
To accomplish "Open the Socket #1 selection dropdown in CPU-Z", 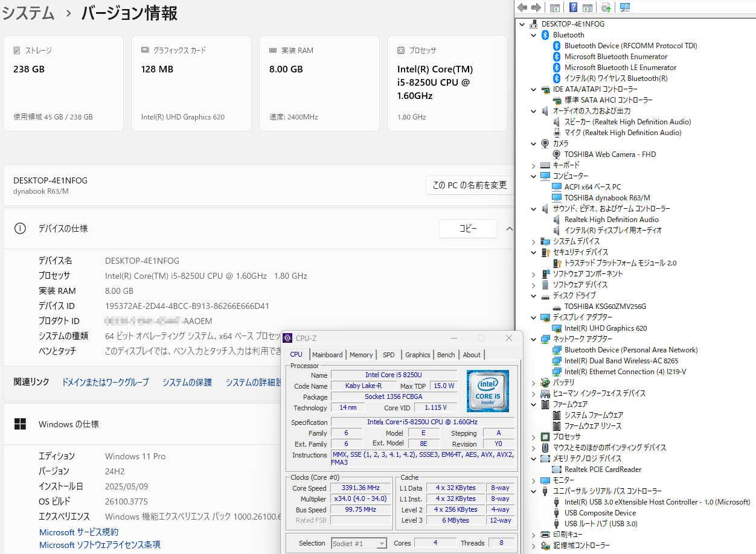I will [381, 543].
